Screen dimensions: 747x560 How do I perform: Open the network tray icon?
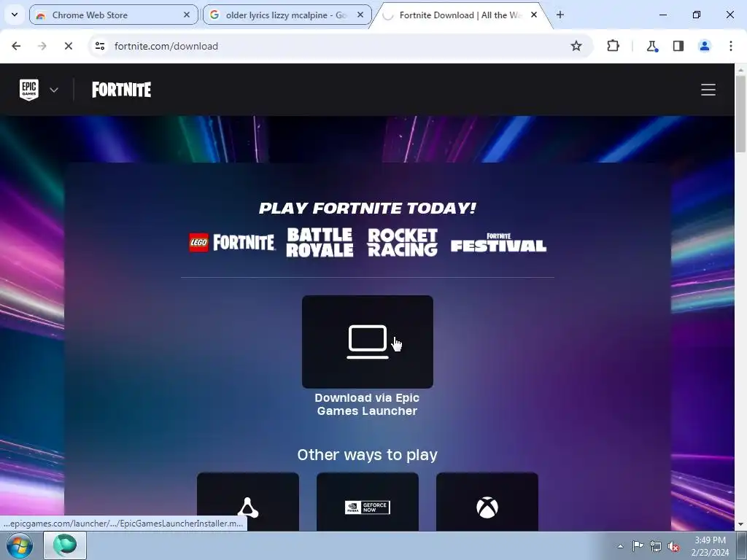(x=656, y=546)
